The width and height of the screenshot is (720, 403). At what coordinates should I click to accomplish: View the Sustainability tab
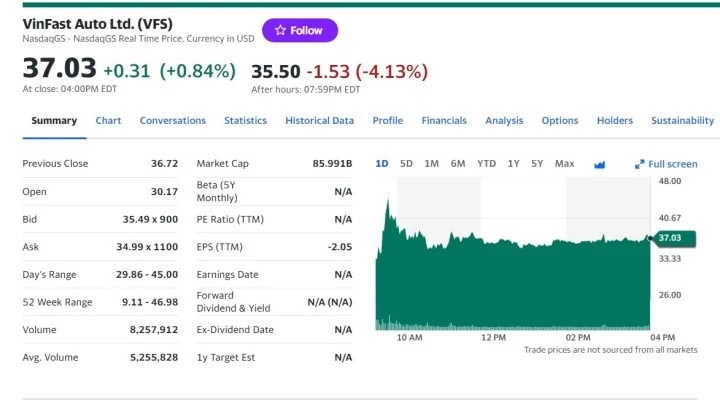pyautogui.click(x=682, y=121)
